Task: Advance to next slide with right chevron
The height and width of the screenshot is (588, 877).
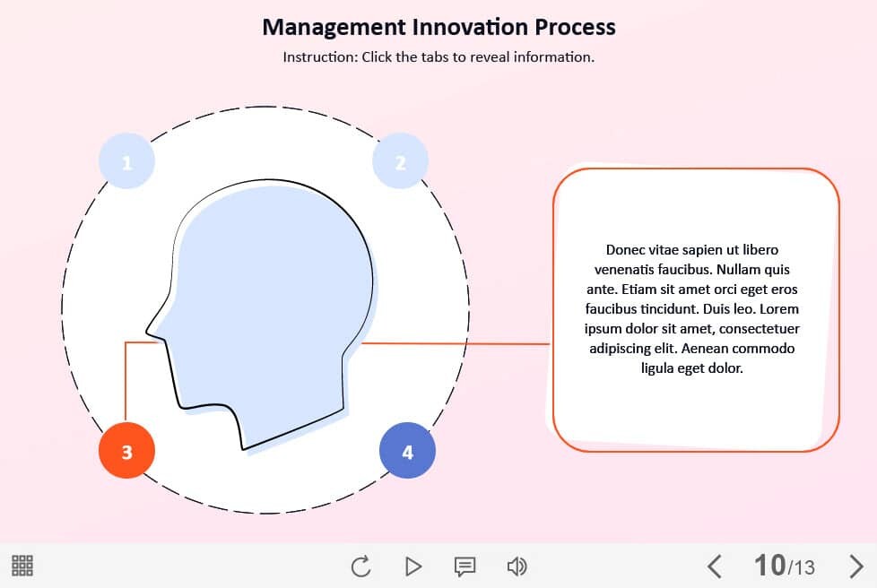Action: pyautogui.click(x=855, y=566)
